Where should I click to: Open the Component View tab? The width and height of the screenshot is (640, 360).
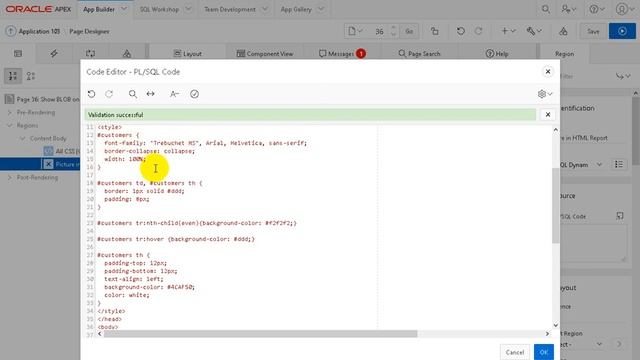265,53
